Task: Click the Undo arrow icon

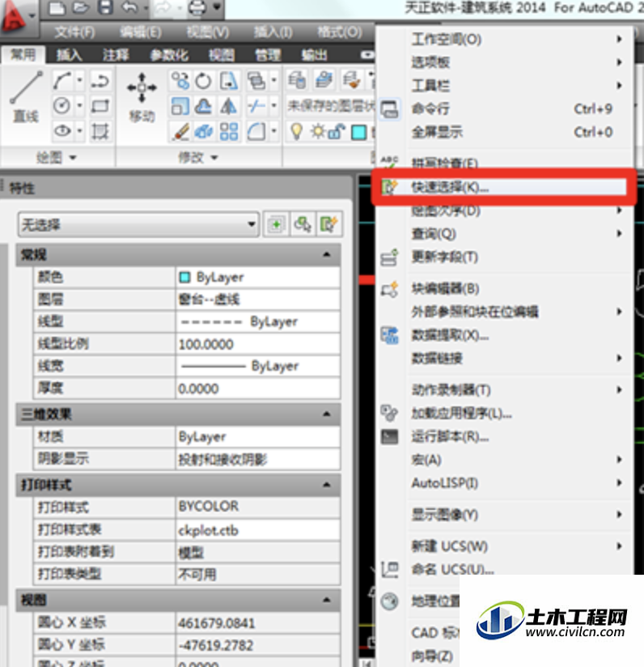Action: coord(129,7)
